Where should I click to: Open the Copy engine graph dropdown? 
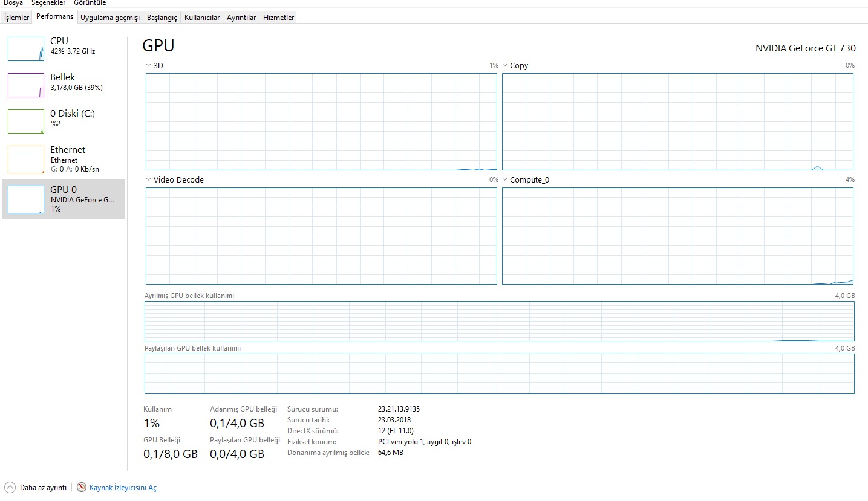(505, 65)
